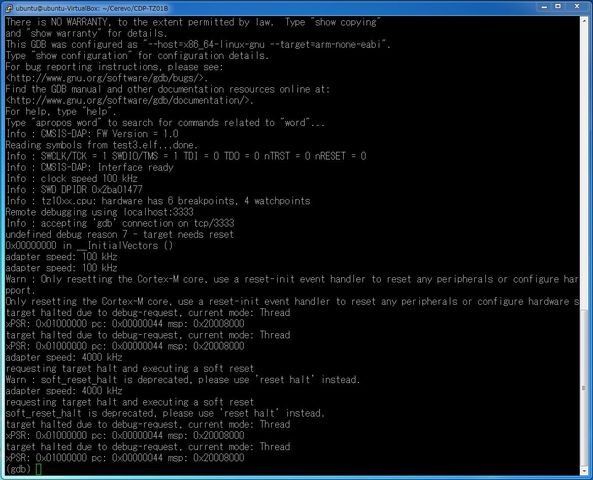Screen dimensions: 593x480
Task: Click 'Find the GDB manual' line
Action: pos(168,89)
